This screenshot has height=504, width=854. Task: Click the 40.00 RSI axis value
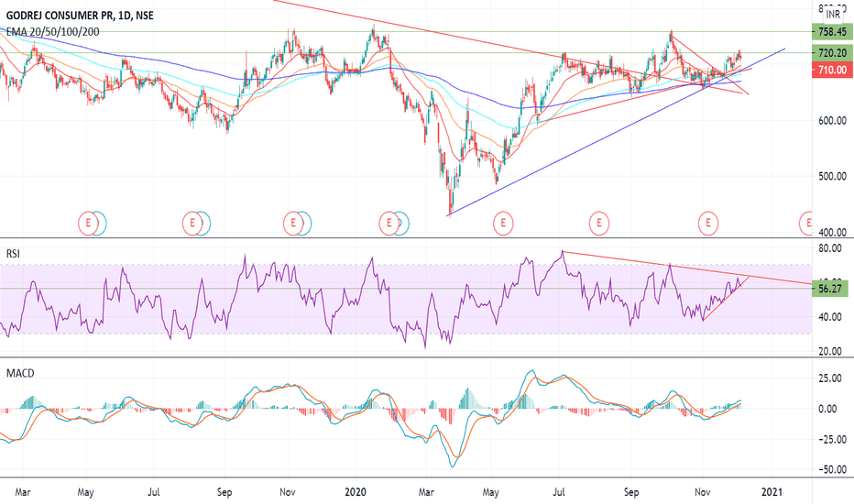(x=830, y=317)
